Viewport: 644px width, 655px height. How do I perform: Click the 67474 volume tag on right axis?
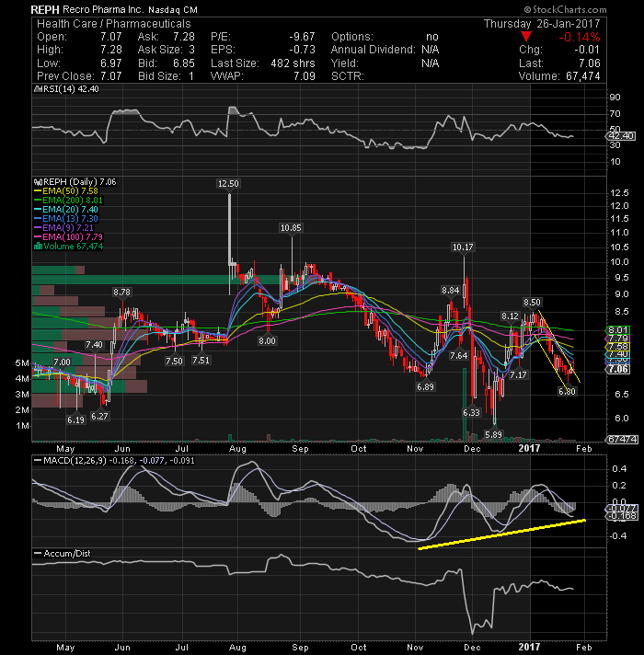[x=622, y=440]
